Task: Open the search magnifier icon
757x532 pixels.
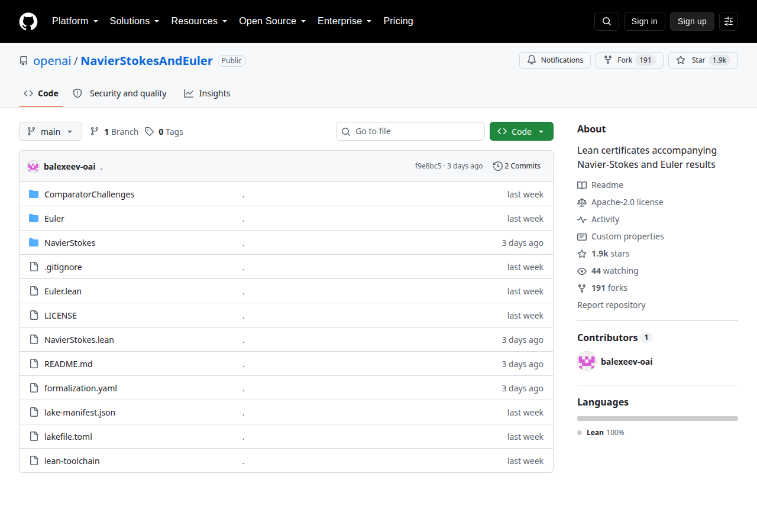Action: click(607, 21)
